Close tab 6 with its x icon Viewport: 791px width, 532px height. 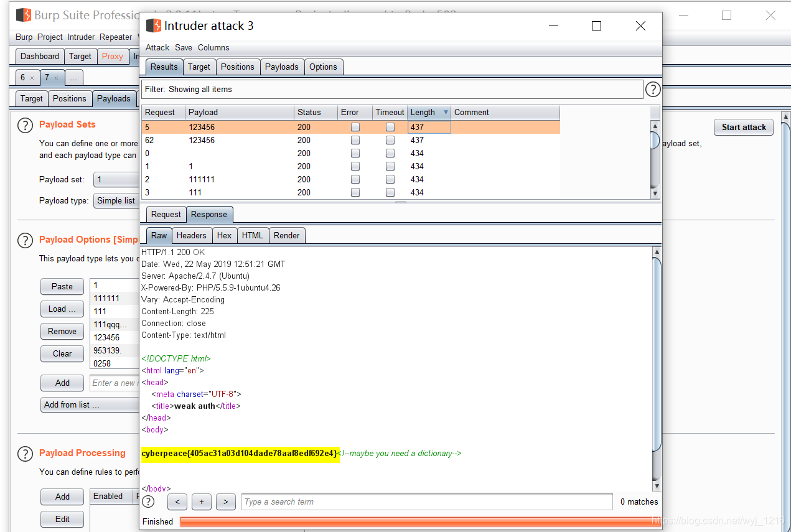click(x=32, y=78)
